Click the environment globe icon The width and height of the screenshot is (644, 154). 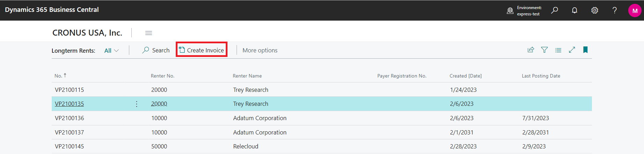coord(510,11)
